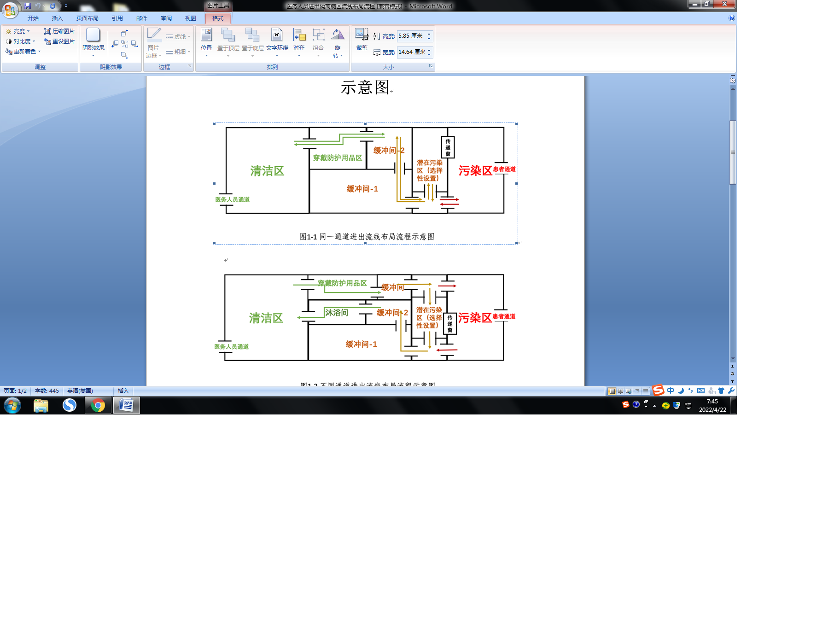Open the 虚线 dashes dropdown

point(178,37)
